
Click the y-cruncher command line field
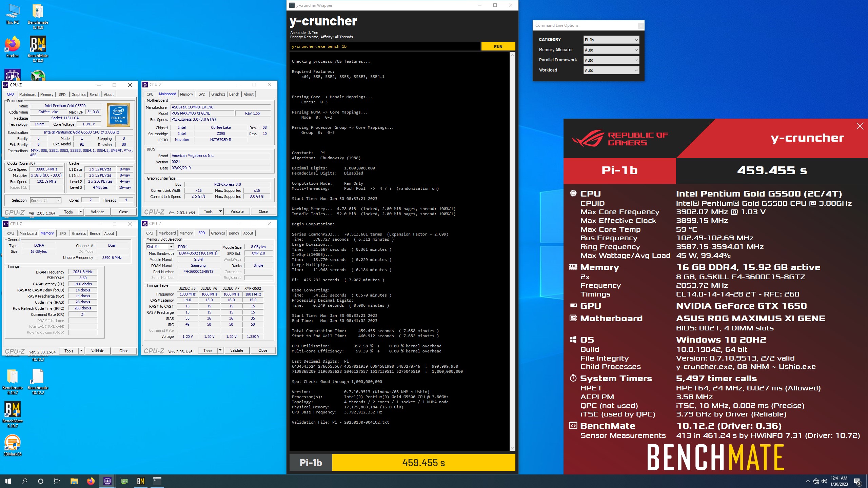[384, 46]
